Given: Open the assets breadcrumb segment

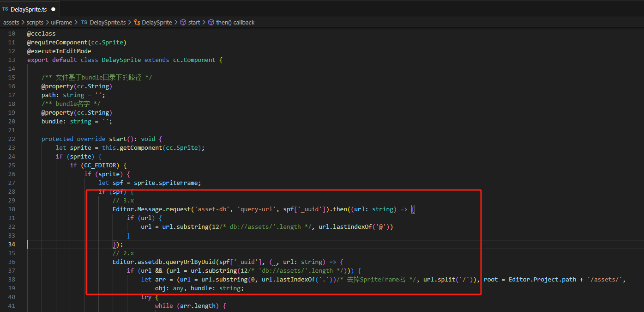Looking at the screenshot, I should click(x=11, y=22).
